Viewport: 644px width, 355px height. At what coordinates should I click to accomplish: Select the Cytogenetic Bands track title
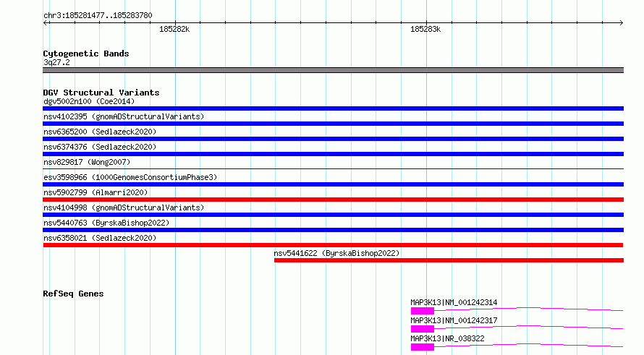pyautogui.click(x=86, y=54)
